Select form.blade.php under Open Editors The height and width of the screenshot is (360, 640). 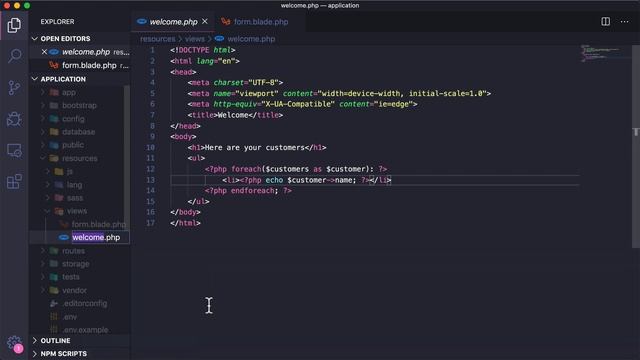click(x=81, y=65)
